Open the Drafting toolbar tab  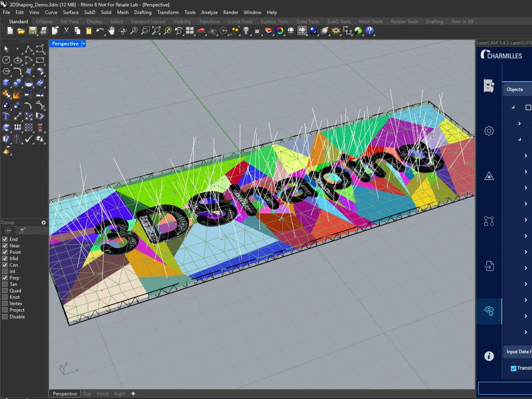435,22
